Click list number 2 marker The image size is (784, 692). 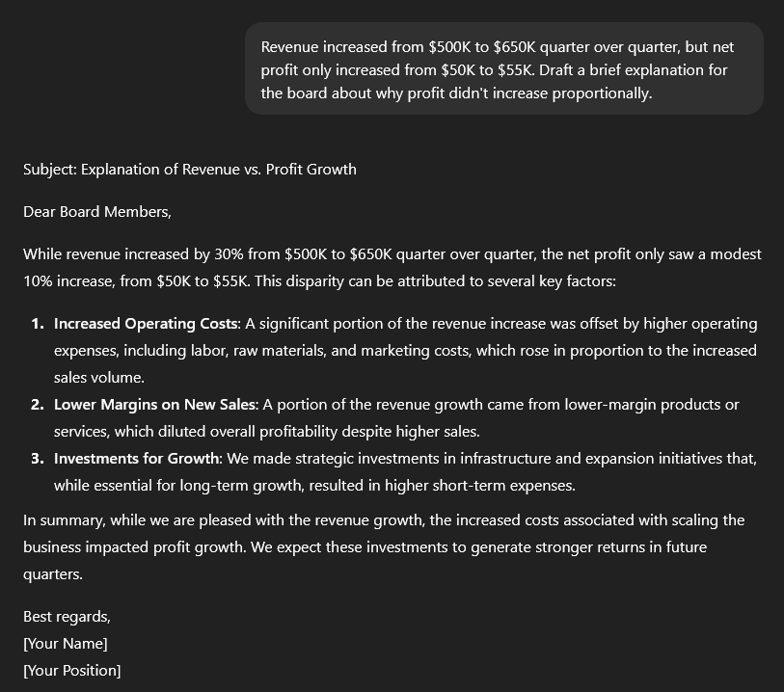tap(38, 405)
